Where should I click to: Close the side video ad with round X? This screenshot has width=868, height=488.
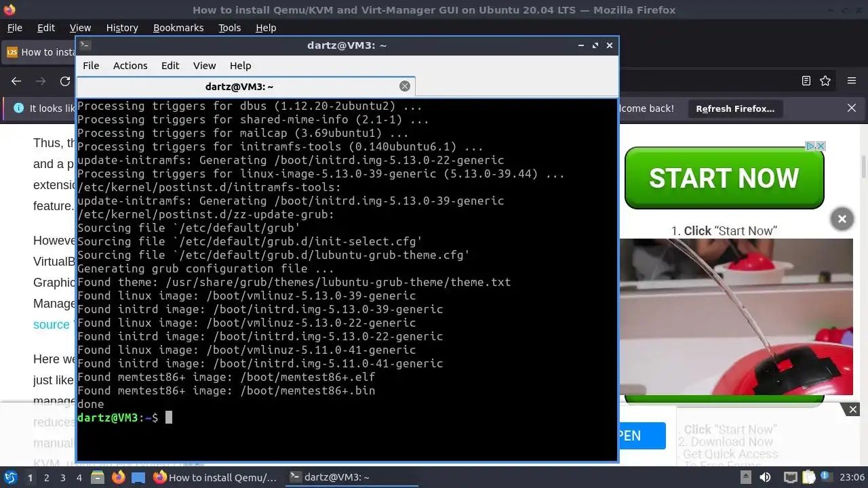(x=842, y=219)
